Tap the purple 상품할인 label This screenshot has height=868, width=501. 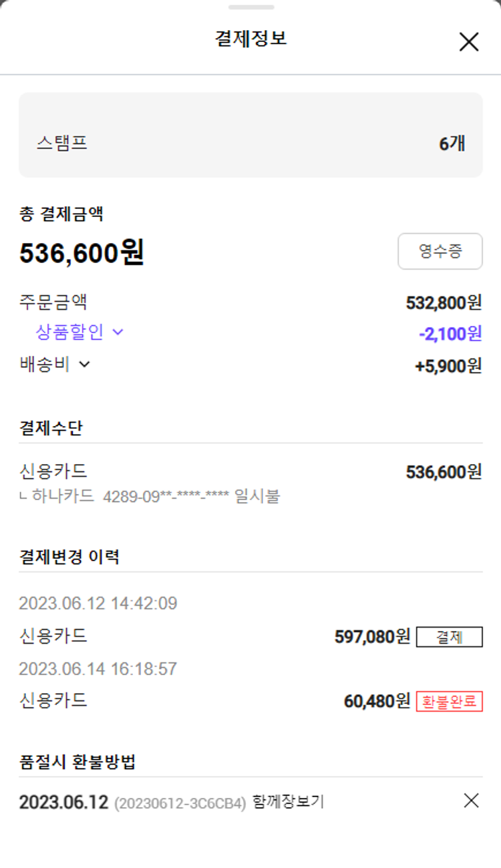[x=69, y=332]
